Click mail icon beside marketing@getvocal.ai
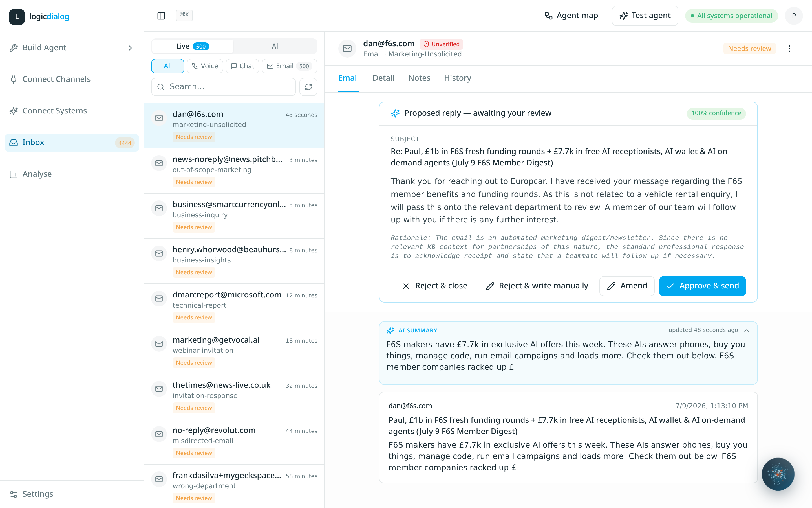This screenshot has height=508, width=812. tap(159, 344)
